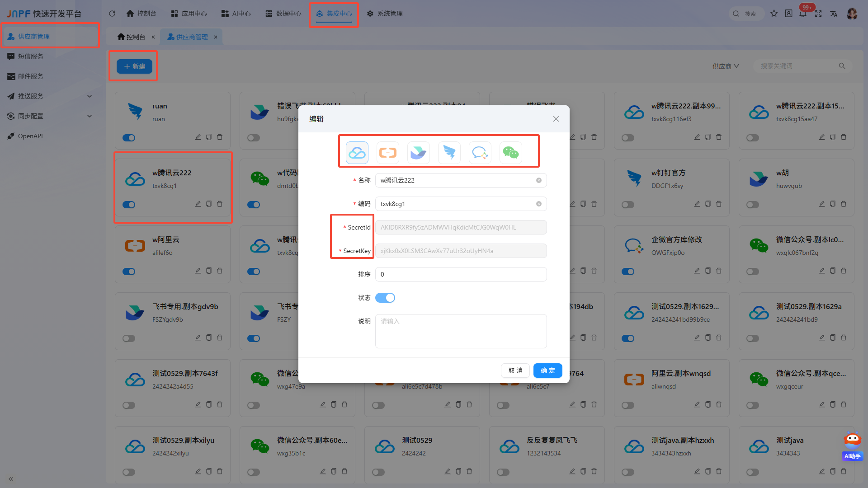Image resolution: width=868 pixels, height=488 pixels.
Task: Select the Alibaba Cloud provider icon in dialog
Action: coord(387,153)
